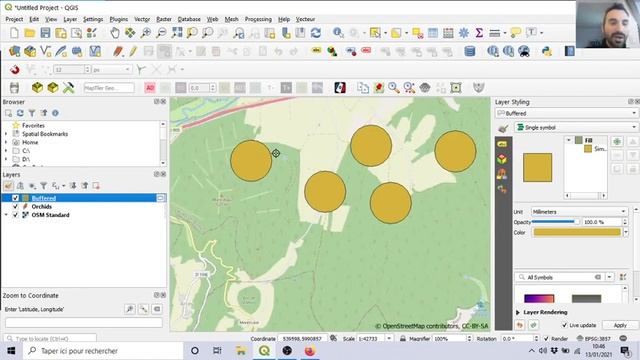Image resolution: width=640 pixels, height=360 pixels.
Task: Toggle the Live update checkbox
Action: pos(564,325)
